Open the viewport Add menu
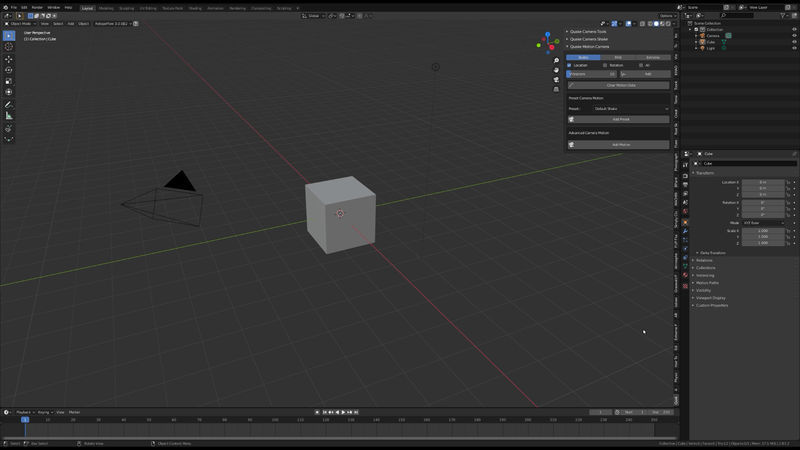The image size is (800, 450). click(71, 23)
